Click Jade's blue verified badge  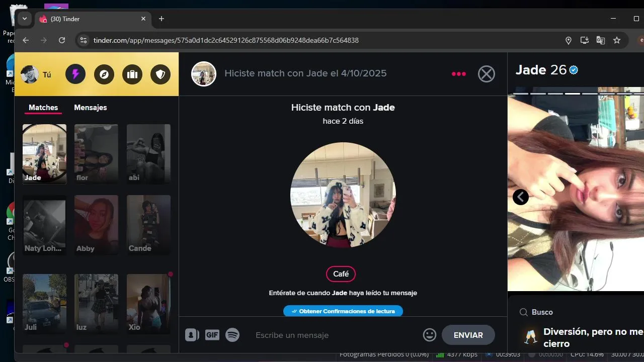coord(574,70)
